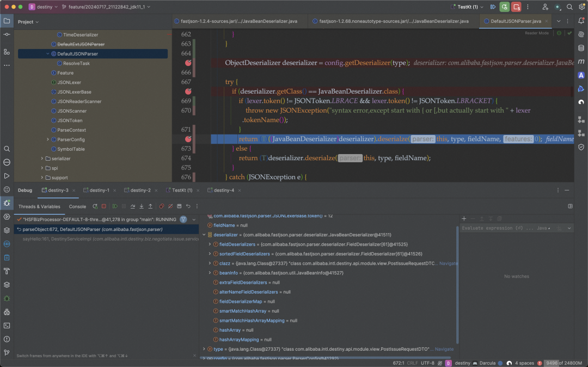Open debug layout settings icon
Image resolution: width=588 pixels, height=367 pixels.
click(x=570, y=206)
